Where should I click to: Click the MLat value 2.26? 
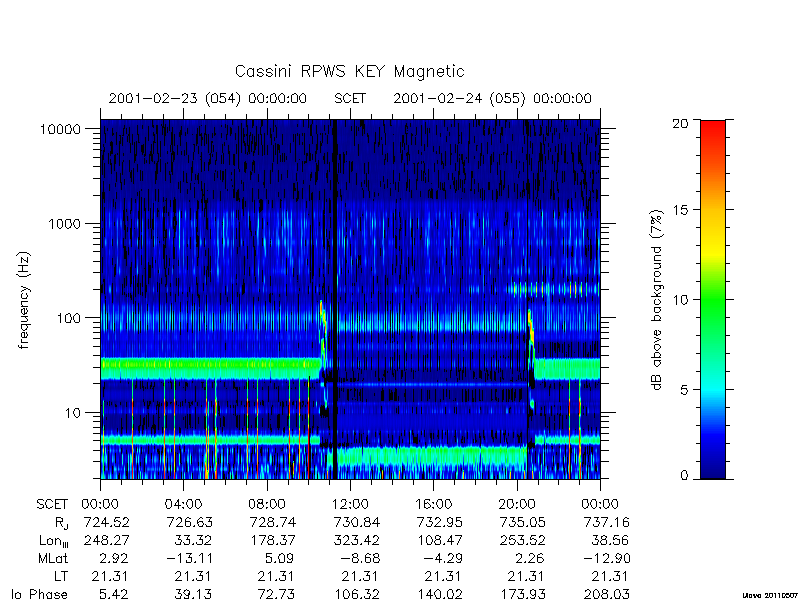tap(531, 559)
